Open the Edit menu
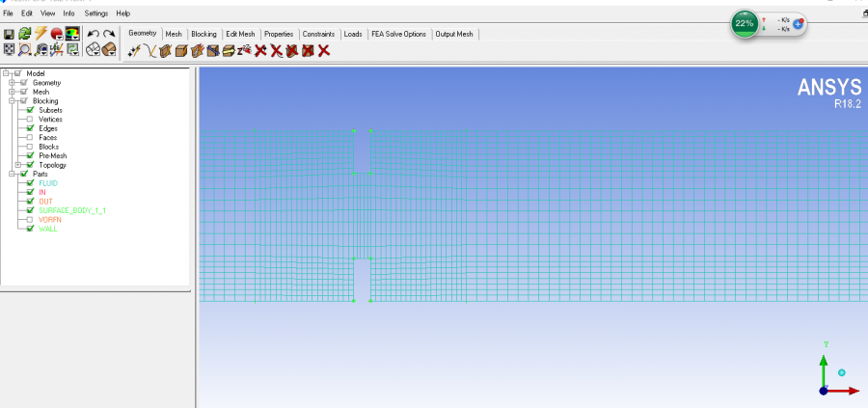Viewport: 868px width, 408px height. coord(27,14)
